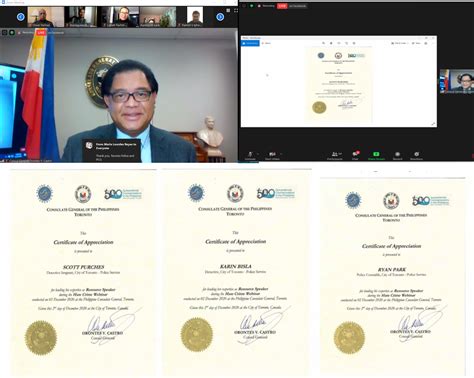The width and height of the screenshot is (474, 378).
Task: Click the blue button in Photos viewer toolbar
Action: click(250, 43)
